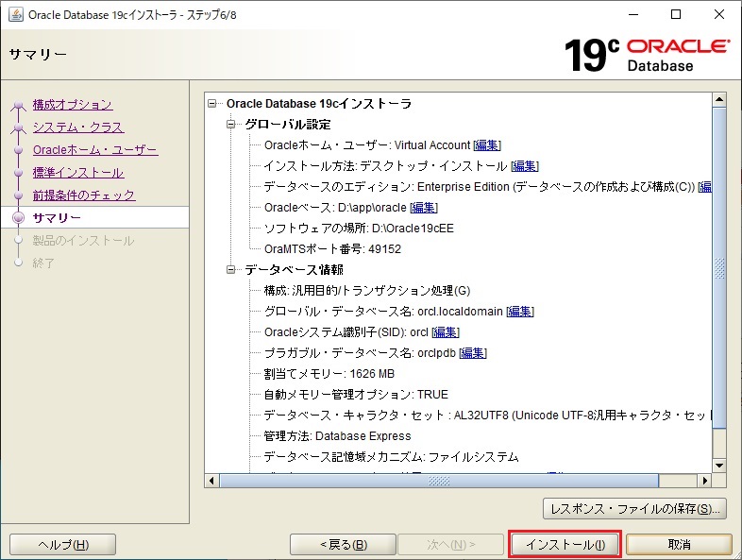Collapse the Oracle Database 19cインストーラ root node
742x560 pixels.
tap(212, 103)
